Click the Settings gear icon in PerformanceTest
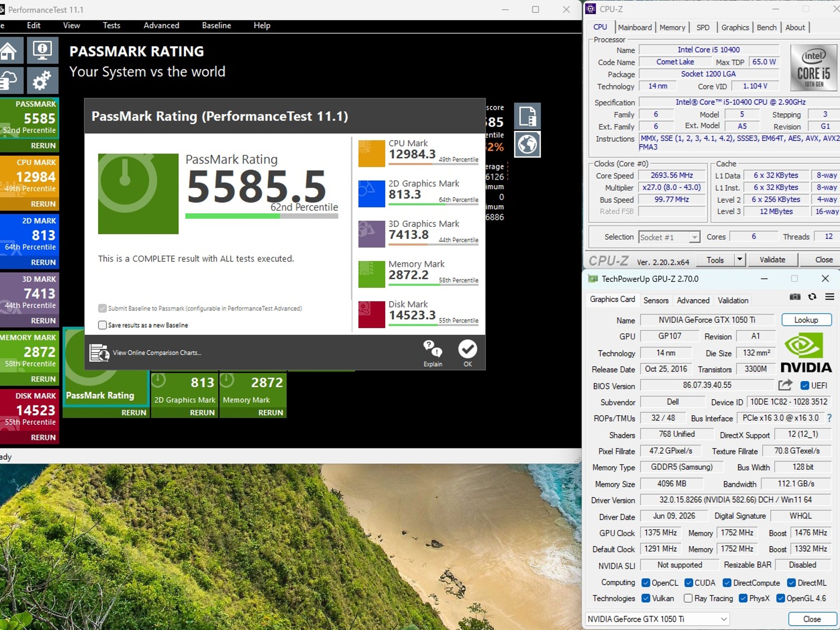Viewport: 840px width, 630px height. pyautogui.click(x=42, y=80)
